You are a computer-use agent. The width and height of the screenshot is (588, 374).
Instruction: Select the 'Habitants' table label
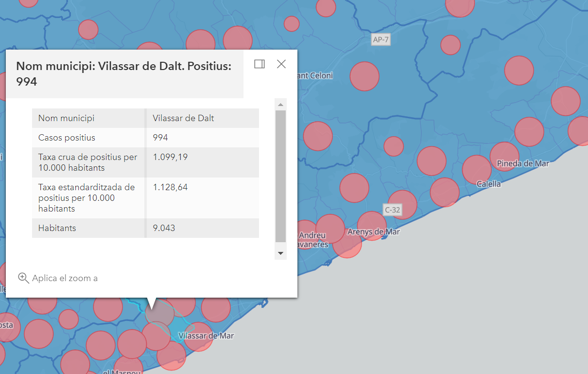[x=57, y=228]
